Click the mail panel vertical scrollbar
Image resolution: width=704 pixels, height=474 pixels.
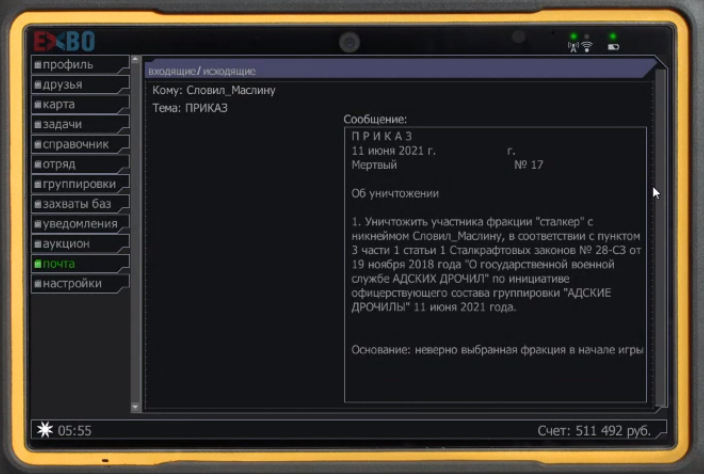click(660, 238)
